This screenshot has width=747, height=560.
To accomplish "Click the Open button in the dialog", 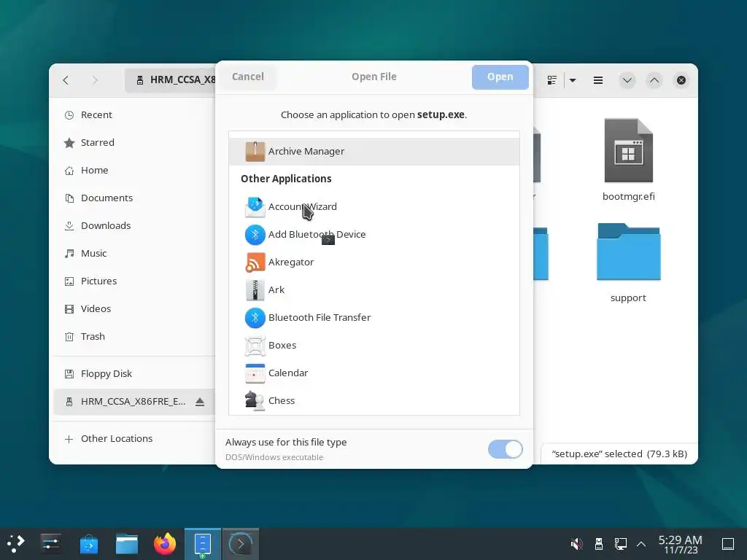I will 500,77.
